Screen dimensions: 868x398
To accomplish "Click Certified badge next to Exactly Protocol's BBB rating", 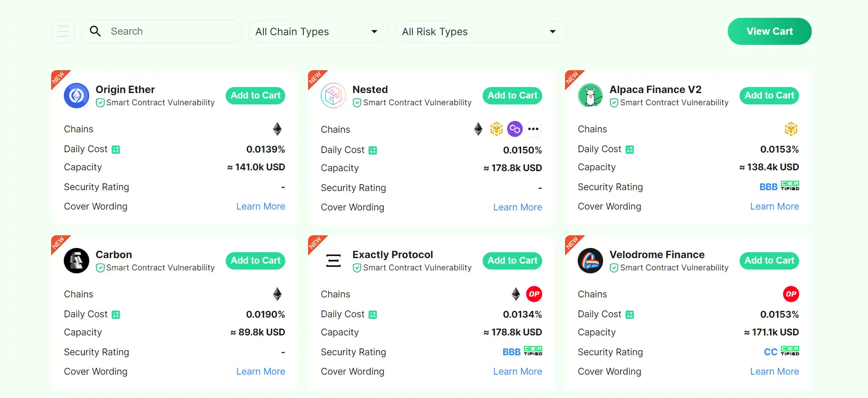I will (x=533, y=351).
